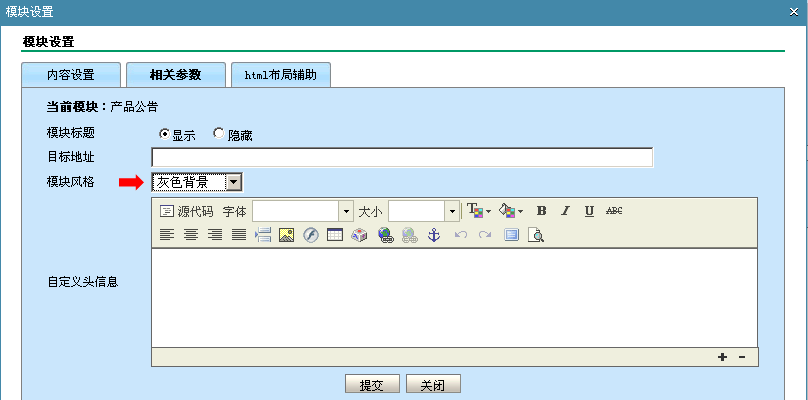Click the 提交 submit button
This screenshot has width=808, height=400.
click(372, 385)
